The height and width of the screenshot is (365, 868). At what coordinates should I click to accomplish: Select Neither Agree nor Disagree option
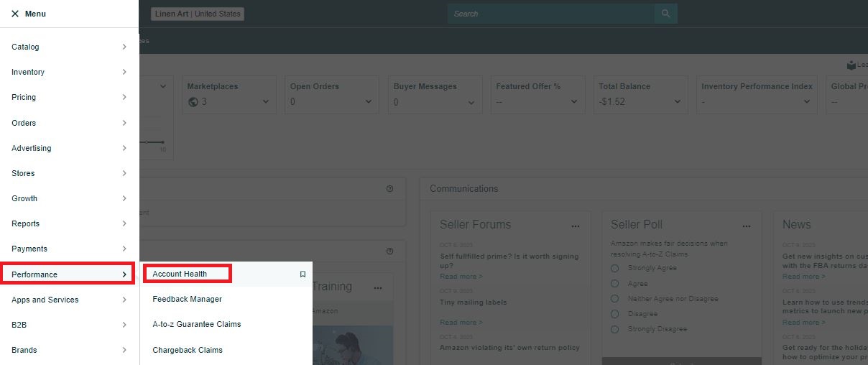click(x=614, y=299)
